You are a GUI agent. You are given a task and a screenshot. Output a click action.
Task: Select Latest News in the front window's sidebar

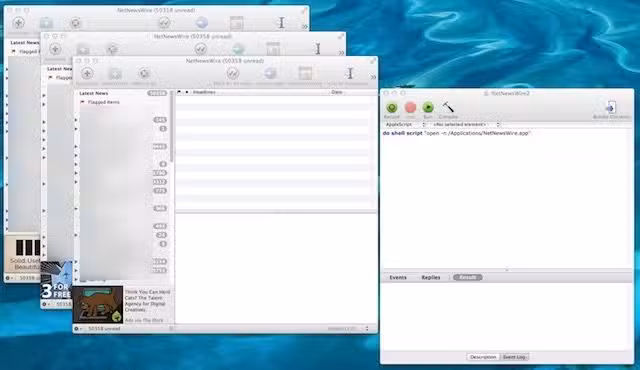[93, 93]
